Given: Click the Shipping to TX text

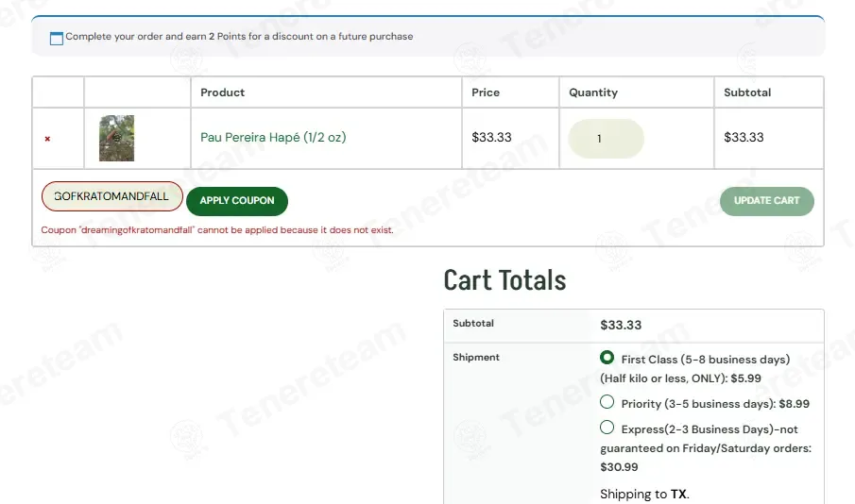Looking at the screenshot, I should (644, 495).
